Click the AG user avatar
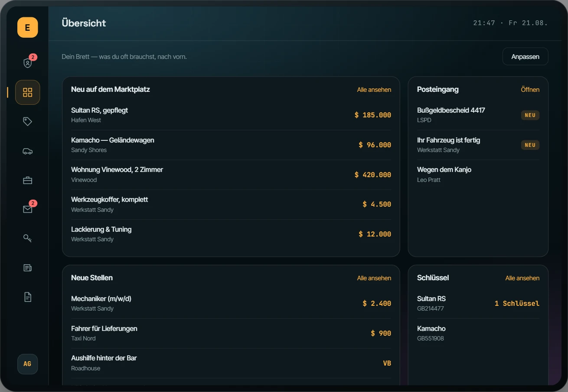Viewport: 568px width, 392px height. point(28,364)
